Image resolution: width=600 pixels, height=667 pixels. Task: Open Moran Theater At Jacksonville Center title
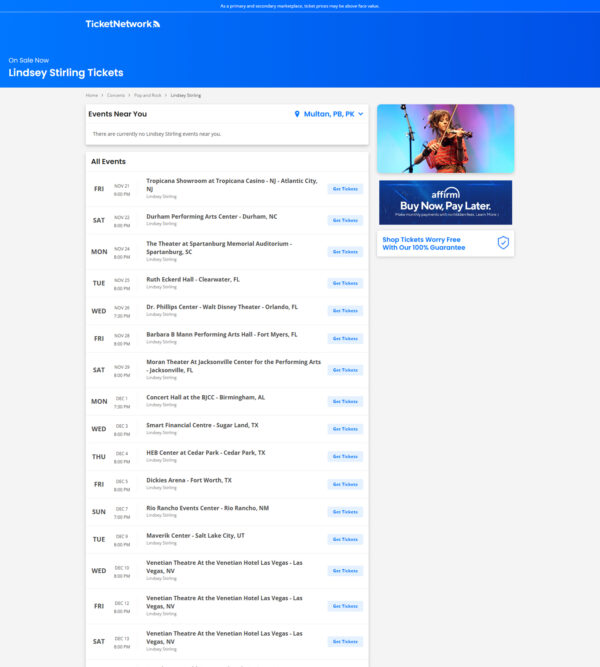pos(233,366)
